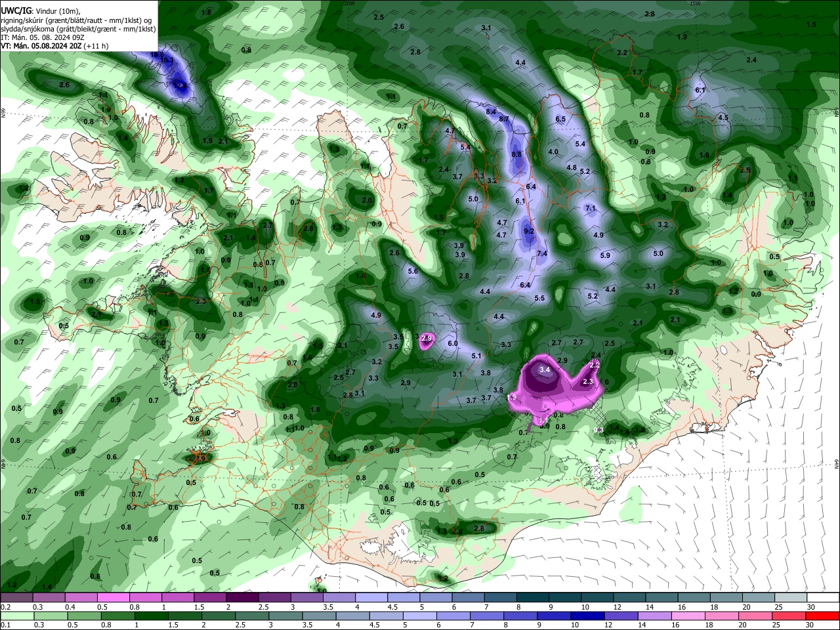Click the map value 6.5

(560, 119)
